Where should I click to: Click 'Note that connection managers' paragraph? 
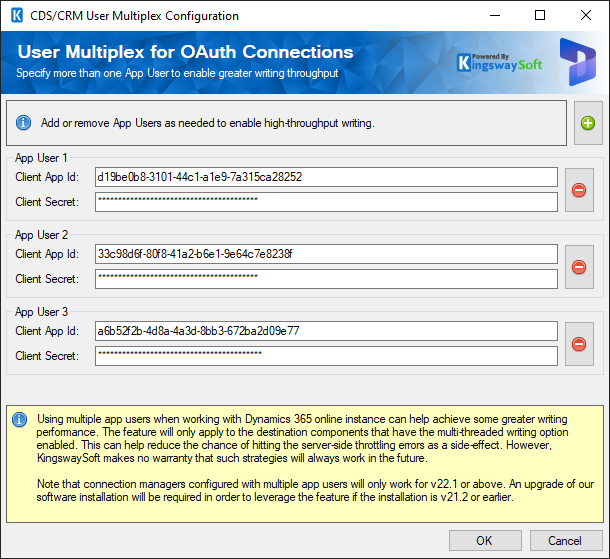pyautogui.click(x=316, y=491)
